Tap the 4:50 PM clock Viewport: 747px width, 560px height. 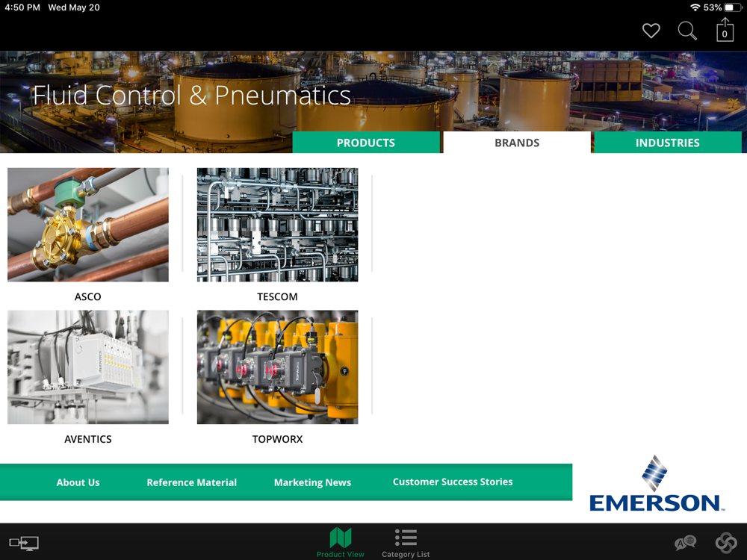coord(22,7)
